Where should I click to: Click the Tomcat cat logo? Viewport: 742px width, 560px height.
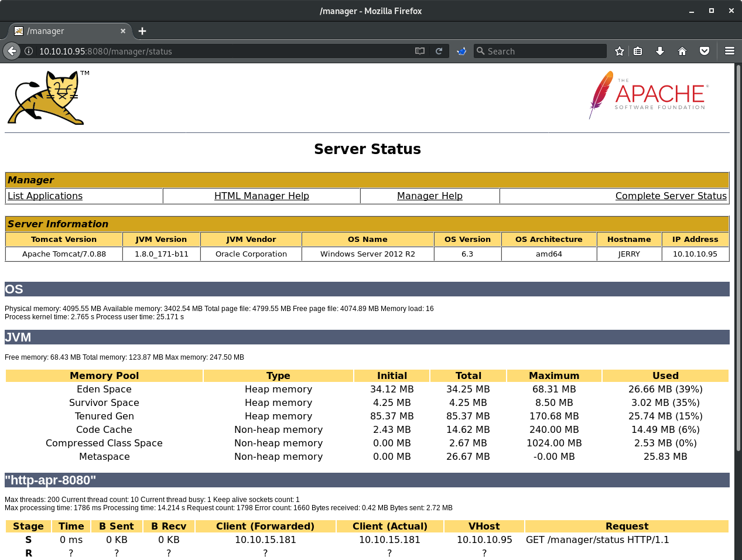point(49,97)
